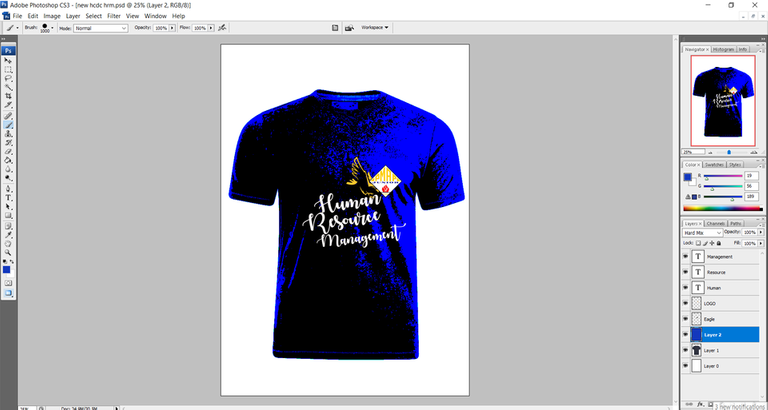Image resolution: width=768 pixels, height=410 pixels.
Task: Select the Move tool
Action: tap(8, 60)
